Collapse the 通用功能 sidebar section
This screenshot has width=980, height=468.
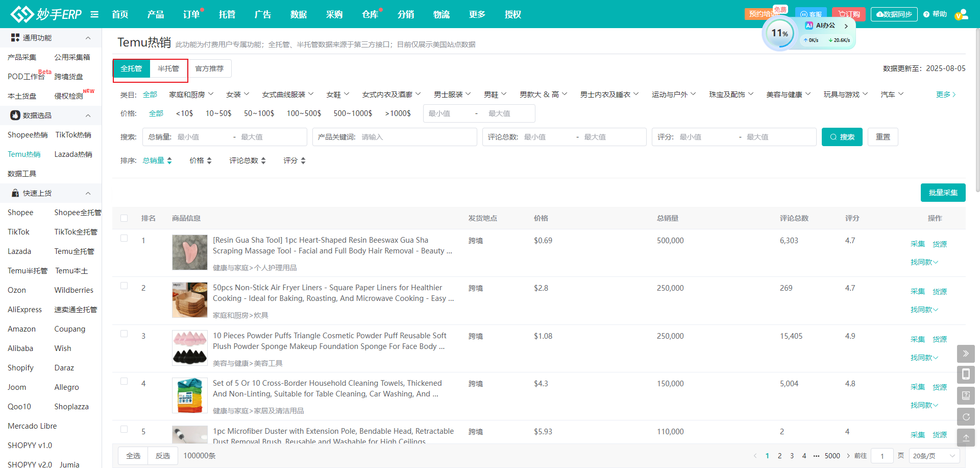pyautogui.click(x=88, y=38)
